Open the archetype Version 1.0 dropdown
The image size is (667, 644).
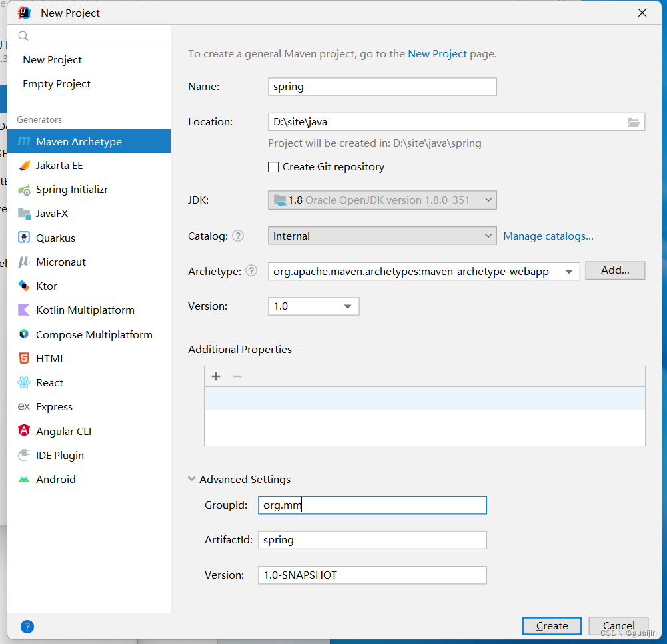(x=313, y=306)
